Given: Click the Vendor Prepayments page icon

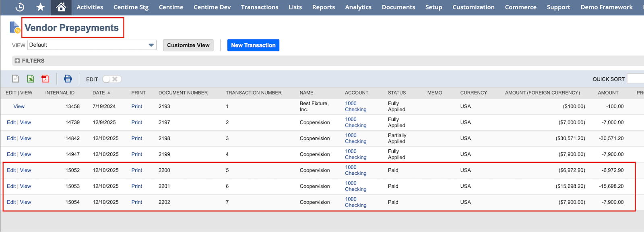Looking at the screenshot, I should click(x=14, y=28).
